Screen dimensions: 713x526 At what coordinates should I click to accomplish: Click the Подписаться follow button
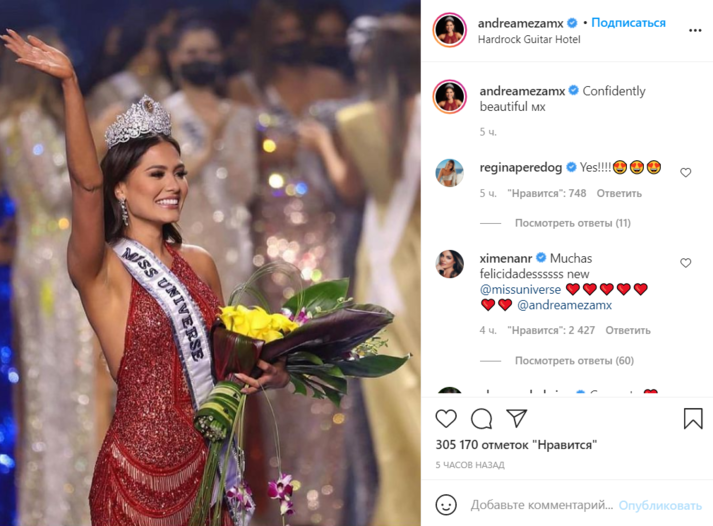point(628,23)
